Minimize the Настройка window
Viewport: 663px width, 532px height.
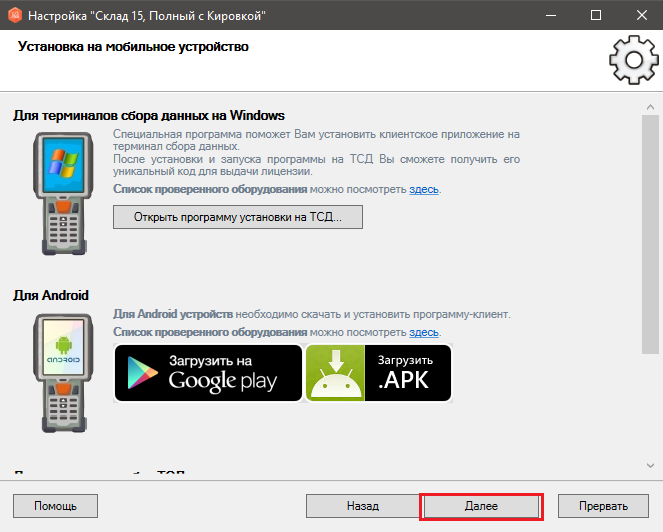point(551,15)
